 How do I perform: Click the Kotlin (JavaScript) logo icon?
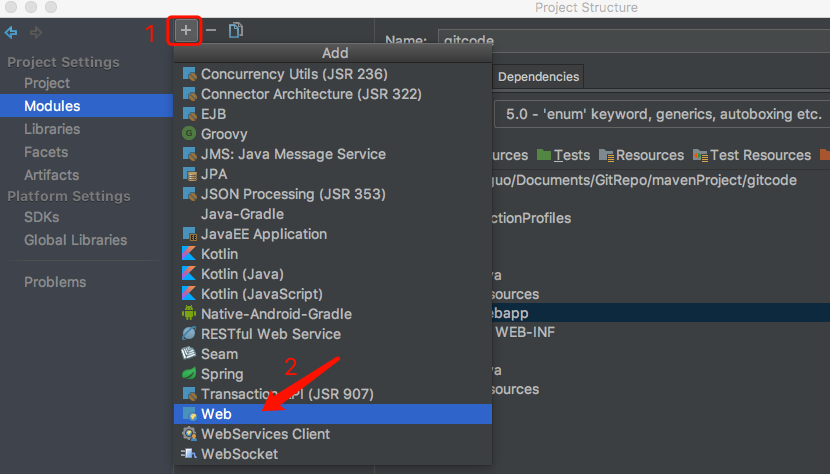coord(189,293)
